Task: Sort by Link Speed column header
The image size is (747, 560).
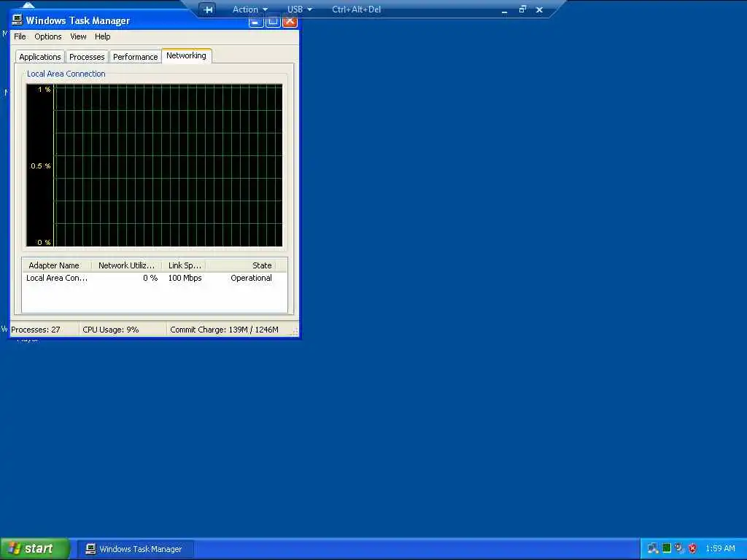Action: [x=185, y=265]
